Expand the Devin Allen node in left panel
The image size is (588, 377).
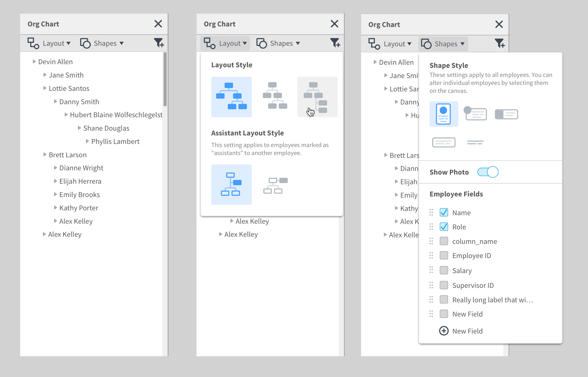click(34, 62)
